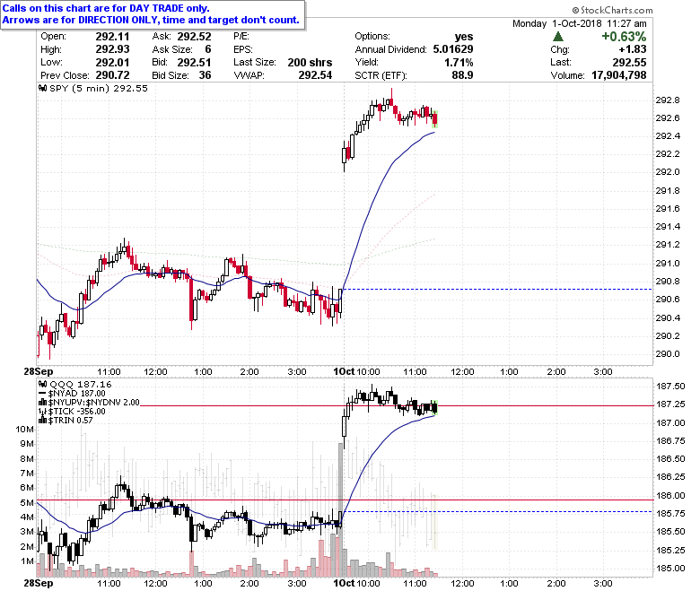Click the Volume value 17,904,798
The height and width of the screenshot is (591, 700).
(x=619, y=75)
